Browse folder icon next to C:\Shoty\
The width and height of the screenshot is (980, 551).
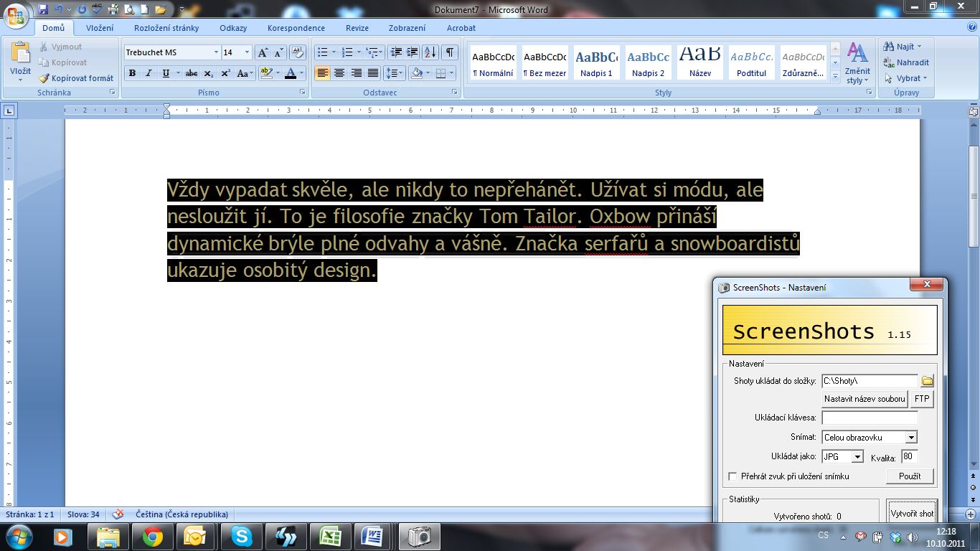point(927,381)
